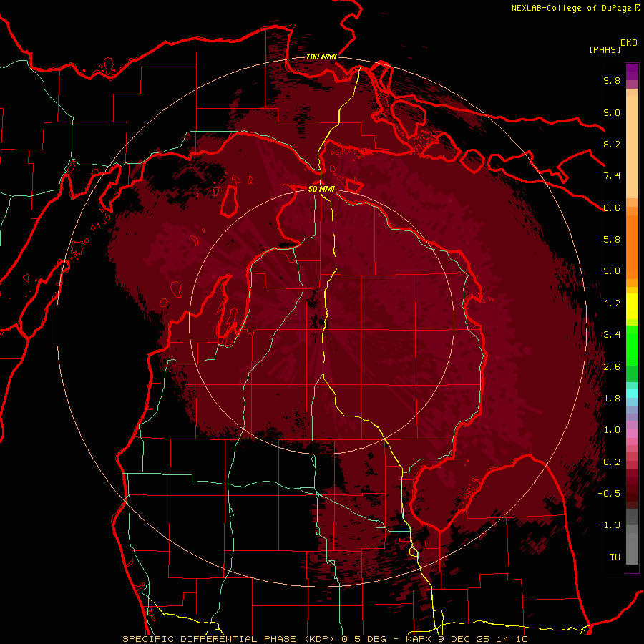
Task: Click the DKD unit label above the color scale
Action: [629, 43]
